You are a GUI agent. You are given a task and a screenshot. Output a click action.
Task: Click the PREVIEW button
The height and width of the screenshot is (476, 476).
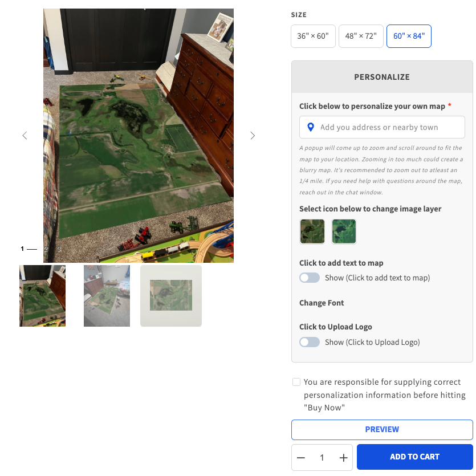[382, 430]
